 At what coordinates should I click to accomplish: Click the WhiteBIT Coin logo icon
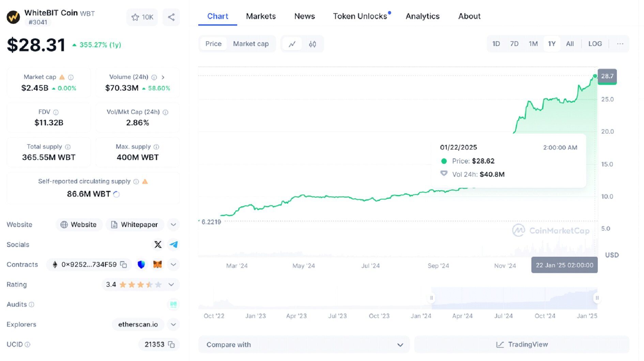pyautogui.click(x=13, y=17)
